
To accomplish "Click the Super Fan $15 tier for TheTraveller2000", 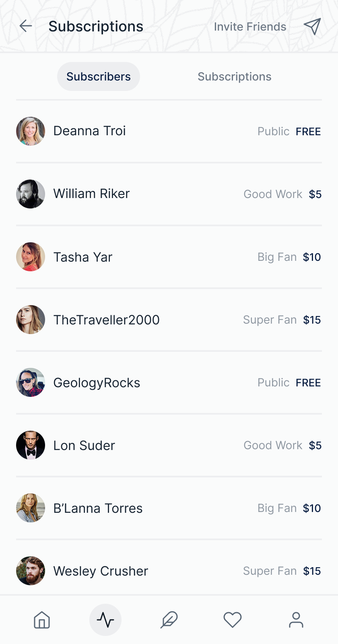I will [282, 320].
